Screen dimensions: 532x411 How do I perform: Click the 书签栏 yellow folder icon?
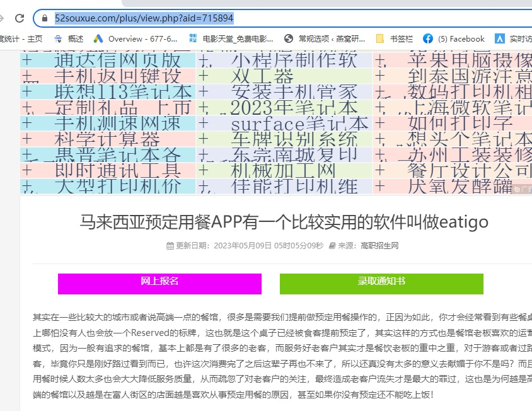click(380, 39)
